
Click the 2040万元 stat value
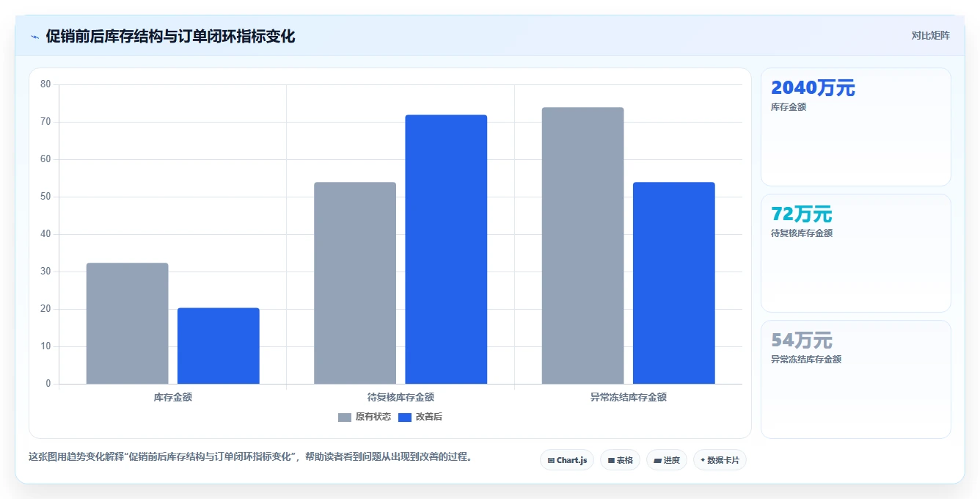(813, 88)
